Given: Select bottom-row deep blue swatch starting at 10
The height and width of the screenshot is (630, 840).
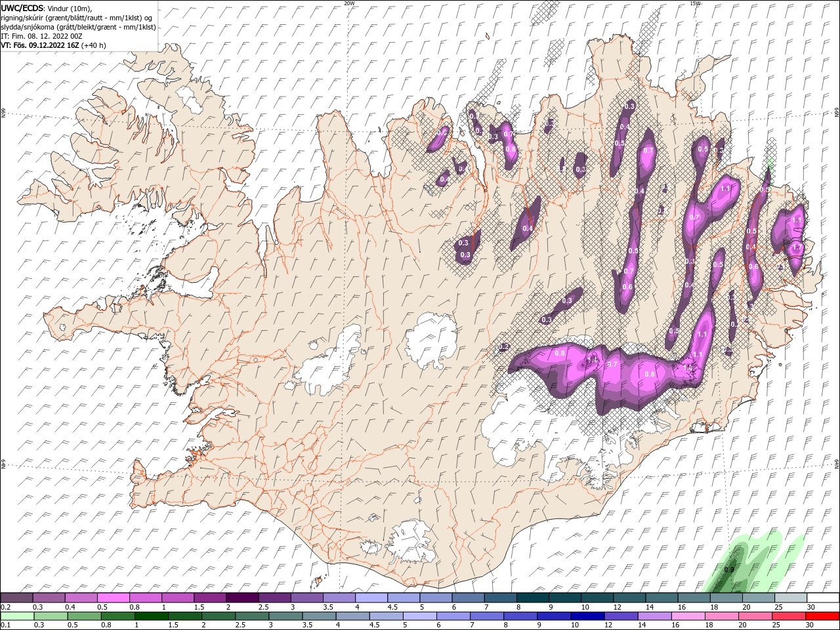Looking at the screenshot, I should pos(587,616).
